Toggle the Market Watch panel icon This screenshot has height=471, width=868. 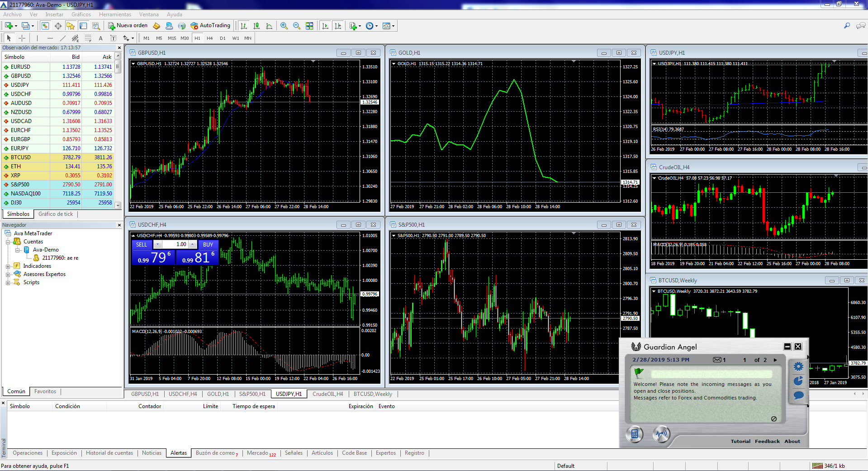tap(45, 26)
